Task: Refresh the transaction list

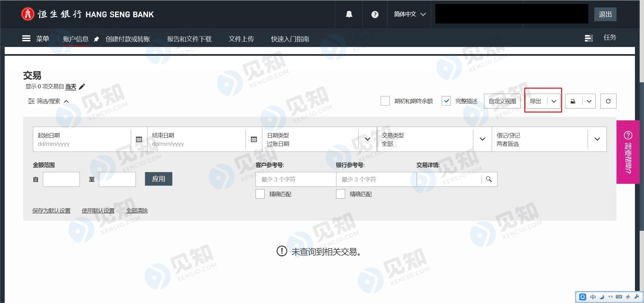Action: [x=608, y=101]
